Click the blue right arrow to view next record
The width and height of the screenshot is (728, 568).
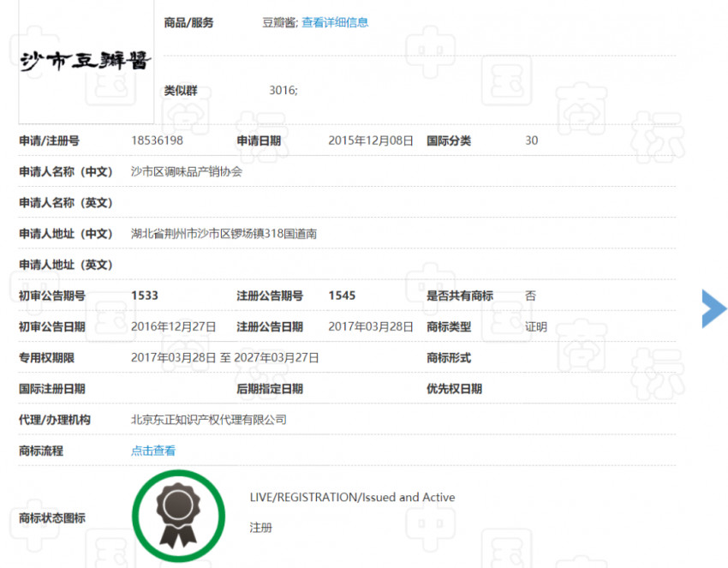tap(713, 309)
